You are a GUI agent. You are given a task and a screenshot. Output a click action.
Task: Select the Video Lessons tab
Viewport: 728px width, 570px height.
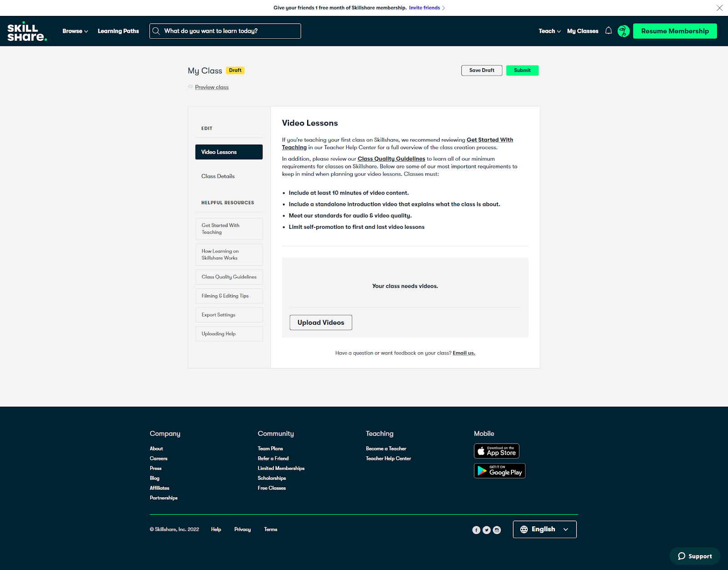(229, 152)
